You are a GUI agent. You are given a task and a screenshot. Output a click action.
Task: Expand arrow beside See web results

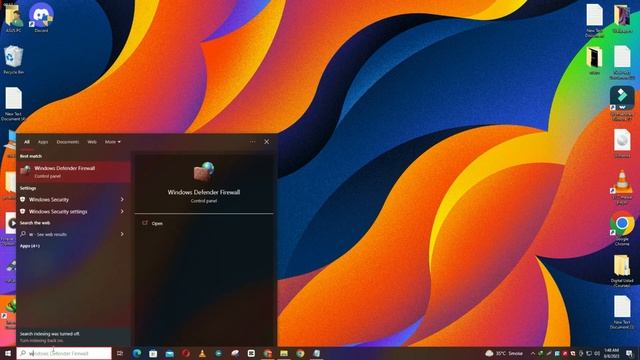(122, 234)
